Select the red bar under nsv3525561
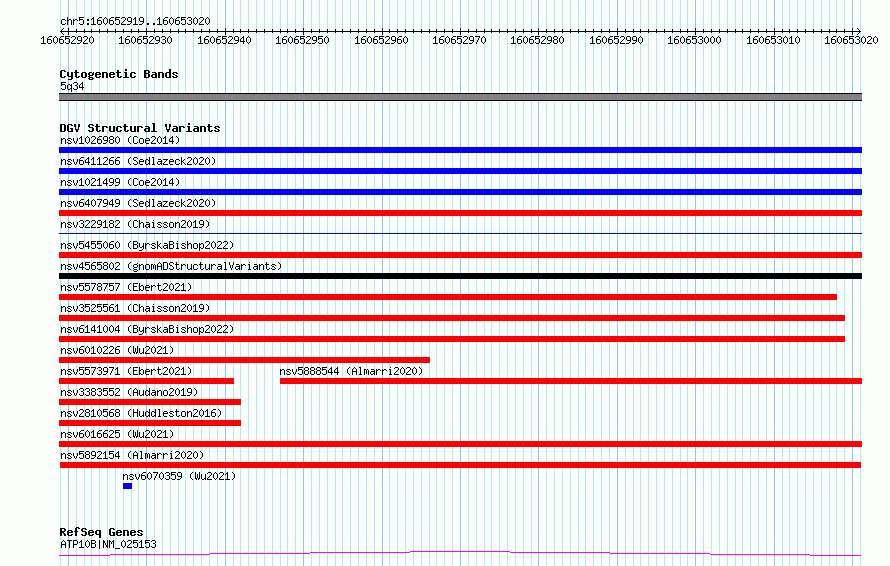Screen dimensions: 890x566 [452, 318]
